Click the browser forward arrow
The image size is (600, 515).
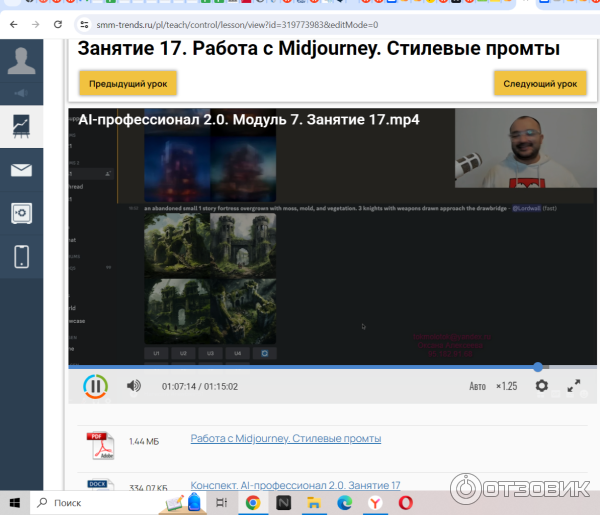[36, 25]
